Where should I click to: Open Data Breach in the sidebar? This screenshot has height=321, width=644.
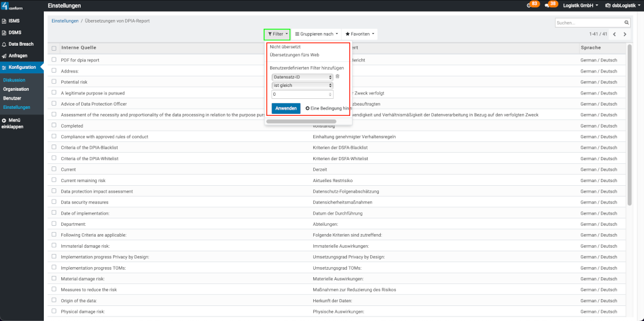(x=22, y=44)
